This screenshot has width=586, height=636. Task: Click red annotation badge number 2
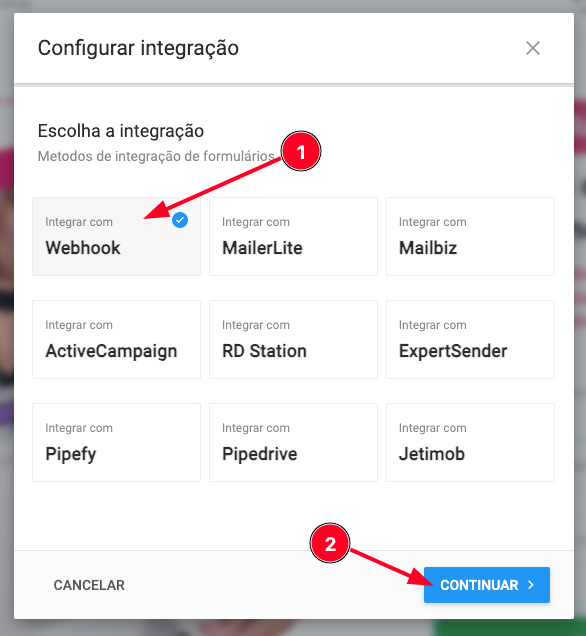click(x=330, y=543)
